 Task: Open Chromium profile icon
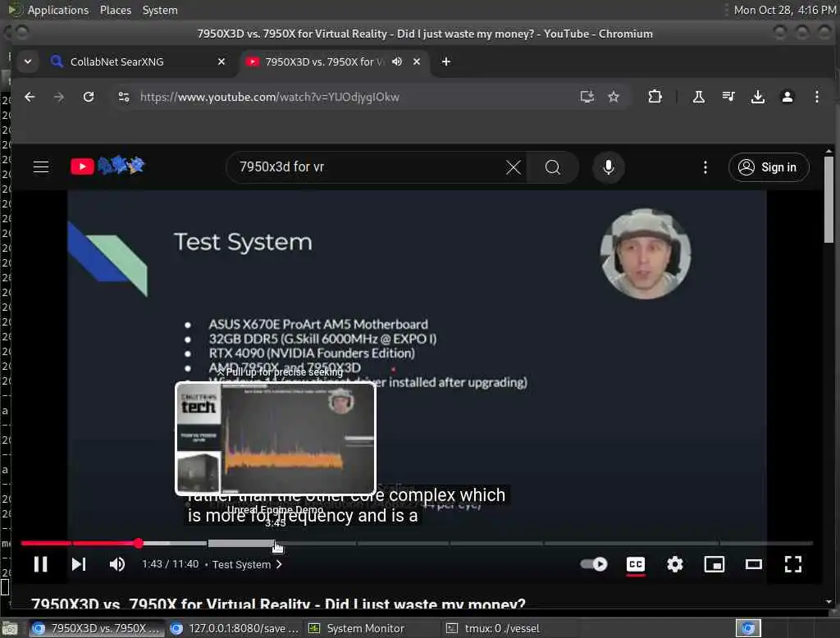point(787,97)
